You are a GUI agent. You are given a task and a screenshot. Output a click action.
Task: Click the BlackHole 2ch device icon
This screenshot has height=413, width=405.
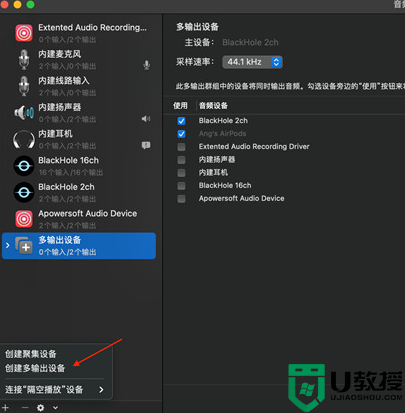24,192
